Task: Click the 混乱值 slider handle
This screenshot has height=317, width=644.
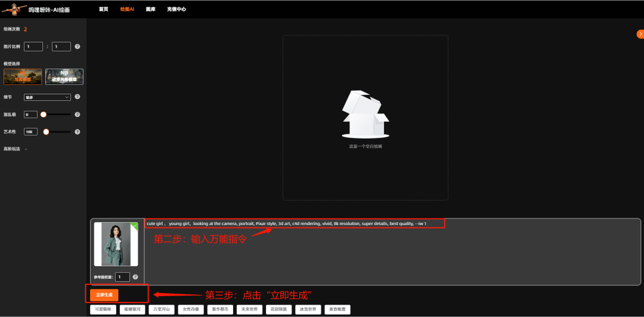Action: (43, 115)
